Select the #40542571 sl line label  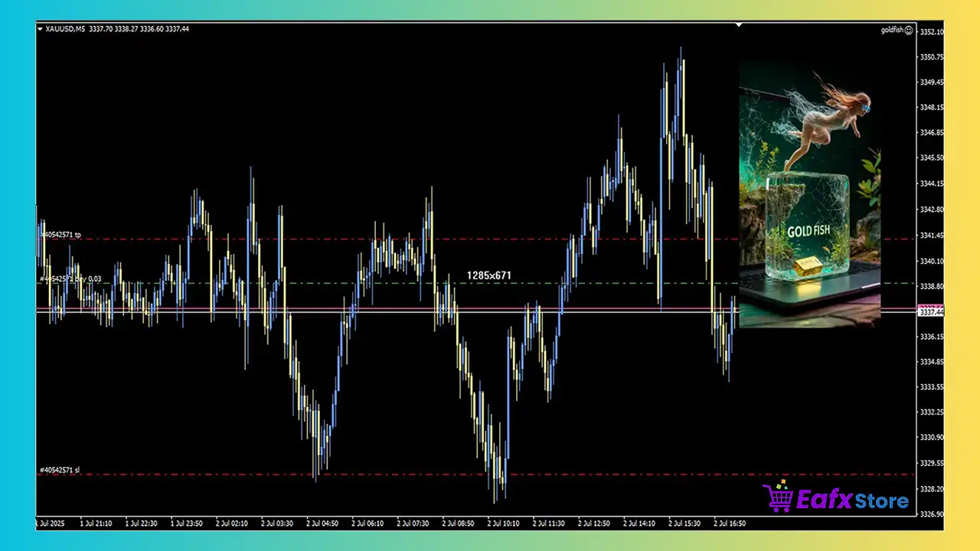click(60, 470)
